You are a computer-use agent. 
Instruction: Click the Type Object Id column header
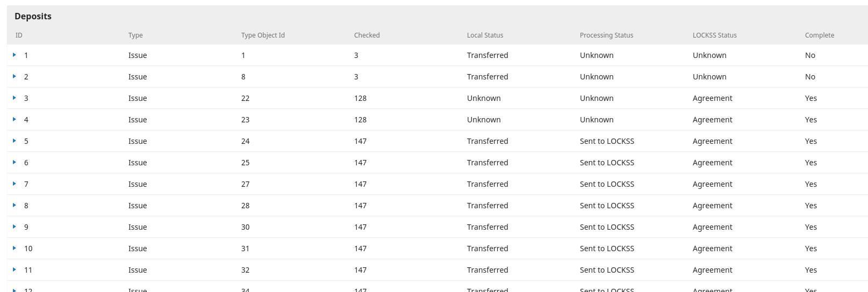coord(263,35)
